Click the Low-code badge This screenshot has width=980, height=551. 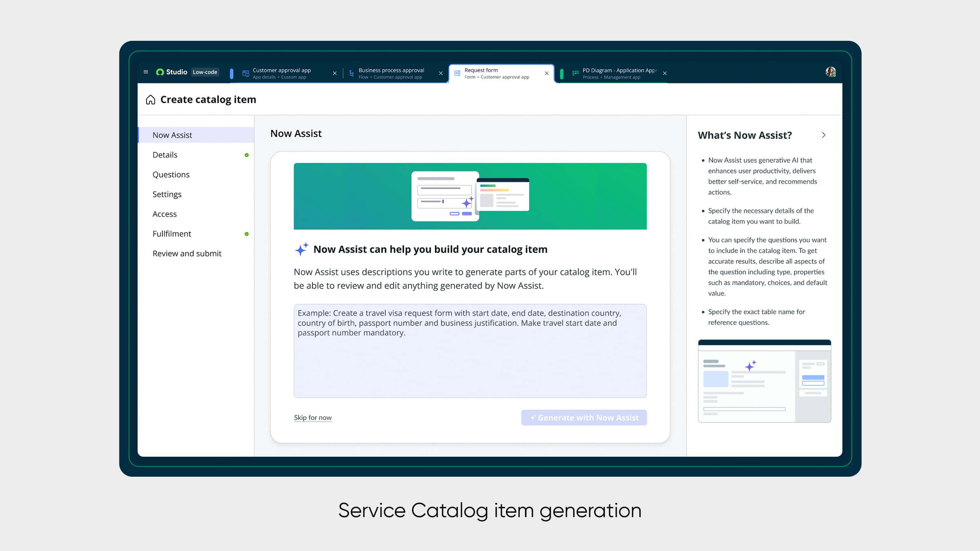tap(205, 72)
